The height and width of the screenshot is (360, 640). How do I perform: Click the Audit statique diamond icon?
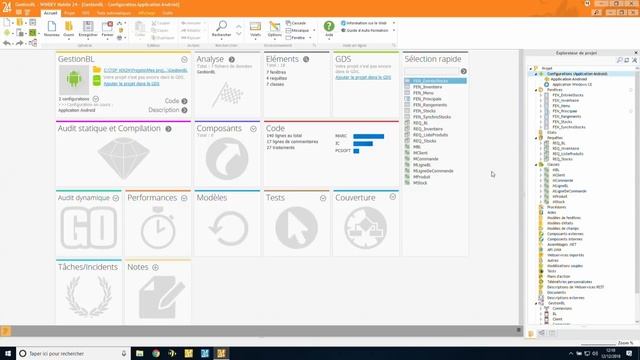point(123,159)
